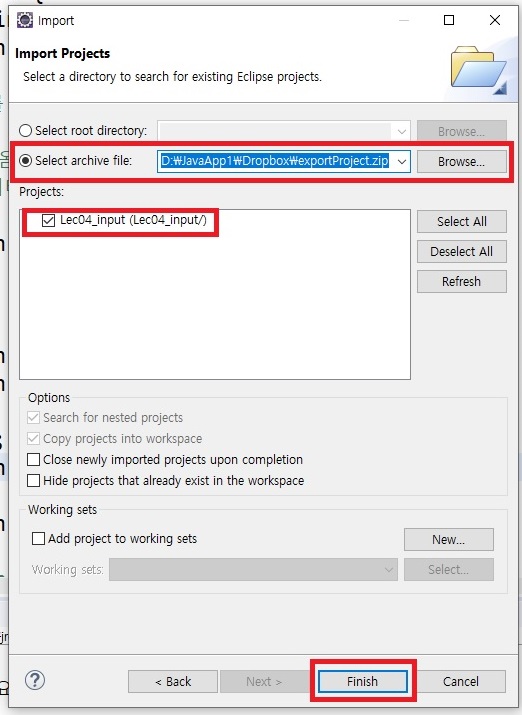
Task: Toggle 'Hide projects that already exist' checkbox
Action: (x=33, y=480)
